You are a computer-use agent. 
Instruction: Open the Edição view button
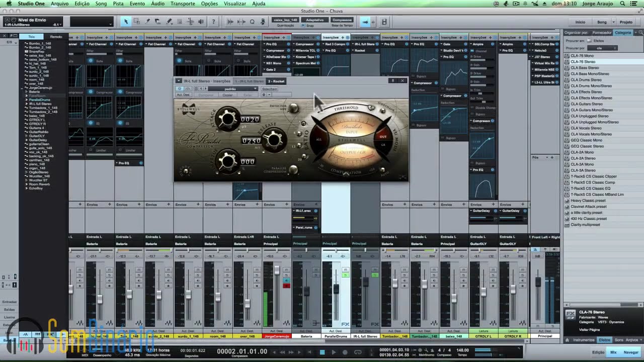[598, 352]
